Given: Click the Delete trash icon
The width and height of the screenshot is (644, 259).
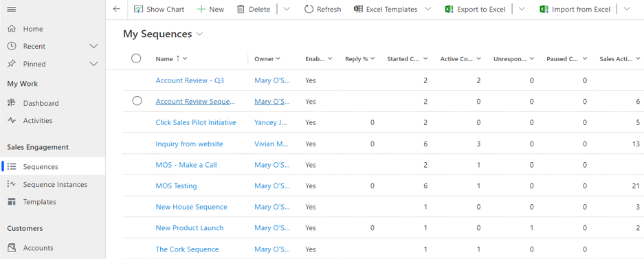Looking at the screenshot, I should 241,9.
